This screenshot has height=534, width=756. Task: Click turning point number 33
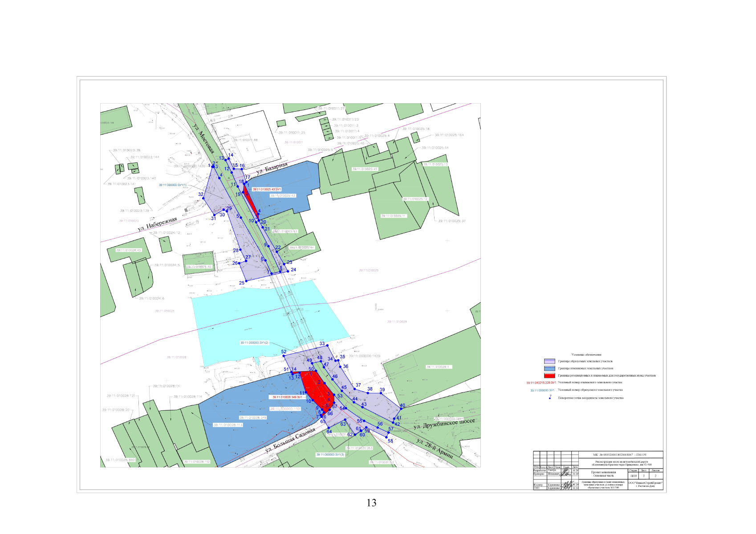(x=322, y=344)
